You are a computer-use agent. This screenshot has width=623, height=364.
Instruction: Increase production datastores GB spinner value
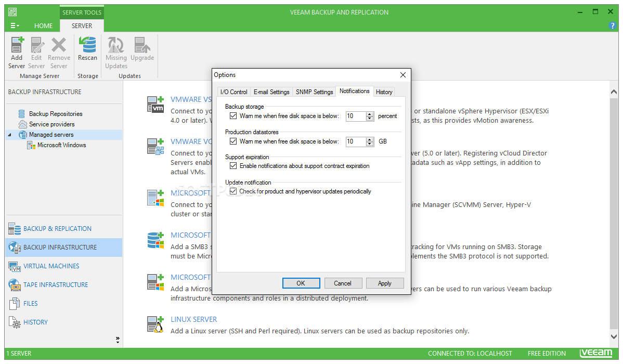[x=370, y=139]
